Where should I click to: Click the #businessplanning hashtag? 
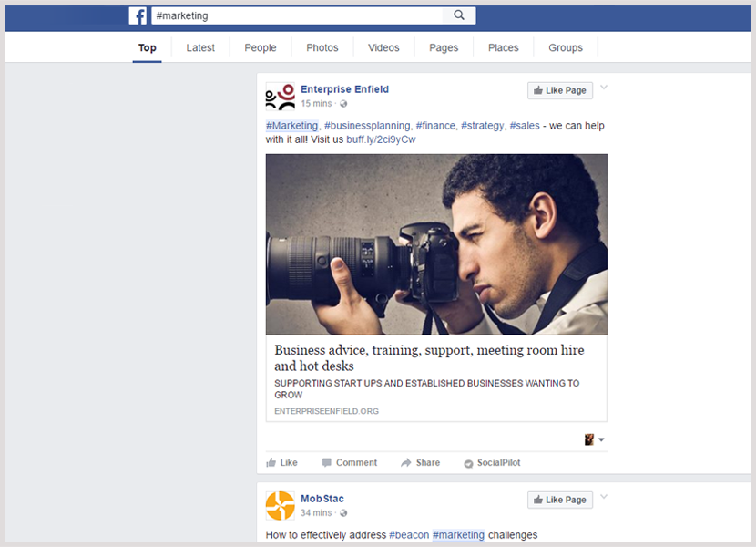pyautogui.click(x=367, y=126)
